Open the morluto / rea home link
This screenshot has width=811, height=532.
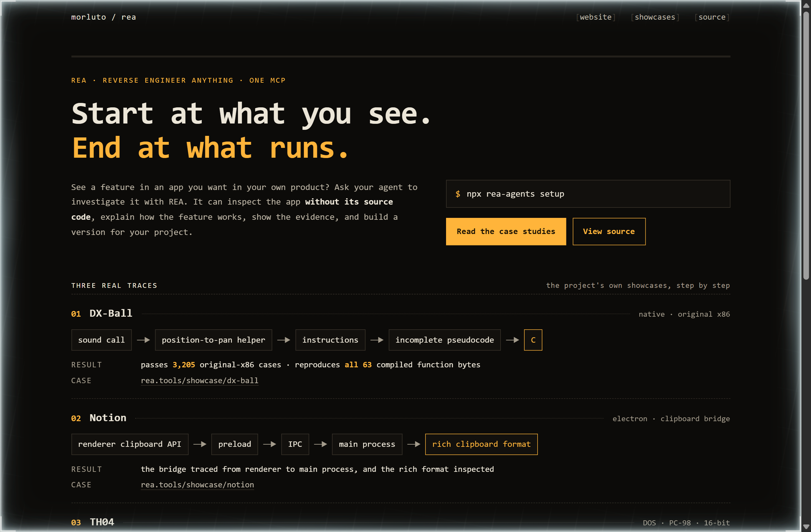103,17
